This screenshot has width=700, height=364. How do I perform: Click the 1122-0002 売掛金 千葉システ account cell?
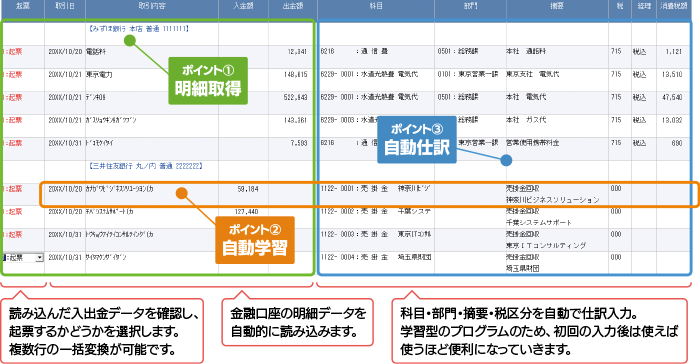pos(375,212)
